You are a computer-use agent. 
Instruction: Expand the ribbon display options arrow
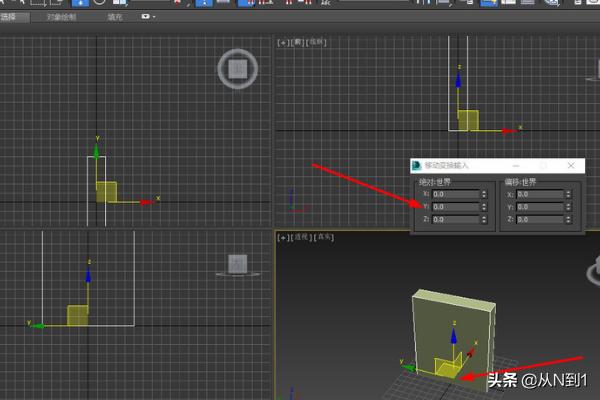(154, 17)
